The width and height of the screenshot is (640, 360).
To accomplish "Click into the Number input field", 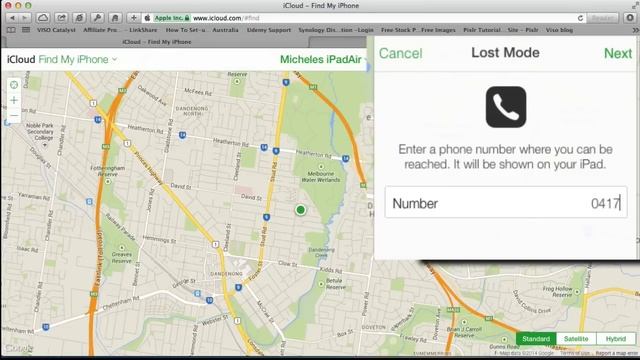I will pos(506,202).
